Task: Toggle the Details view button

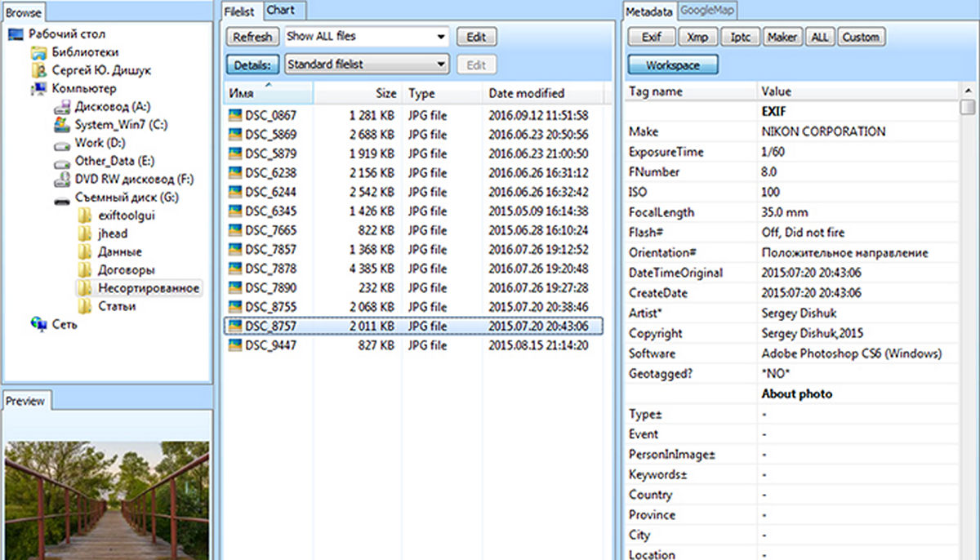Action: (x=253, y=64)
